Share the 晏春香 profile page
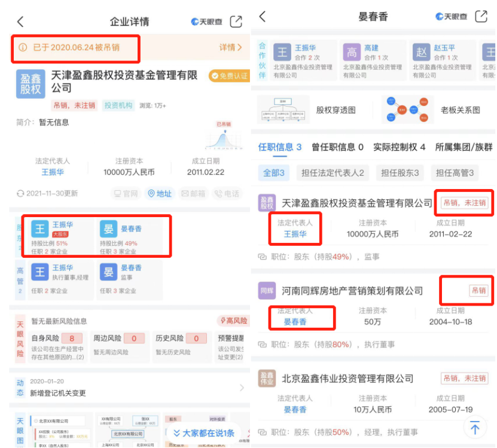 coord(481,16)
